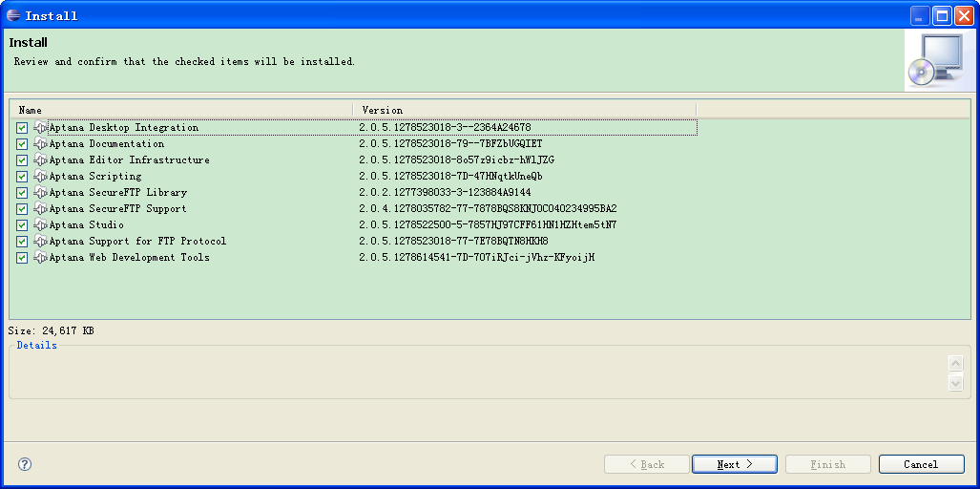The height and width of the screenshot is (489, 980).
Task: Close the Install dialog window
Action: [x=964, y=15]
